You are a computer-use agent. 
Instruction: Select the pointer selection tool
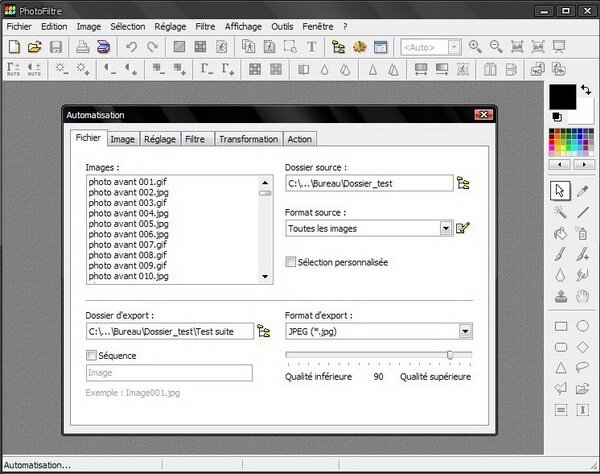pyautogui.click(x=560, y=191)
